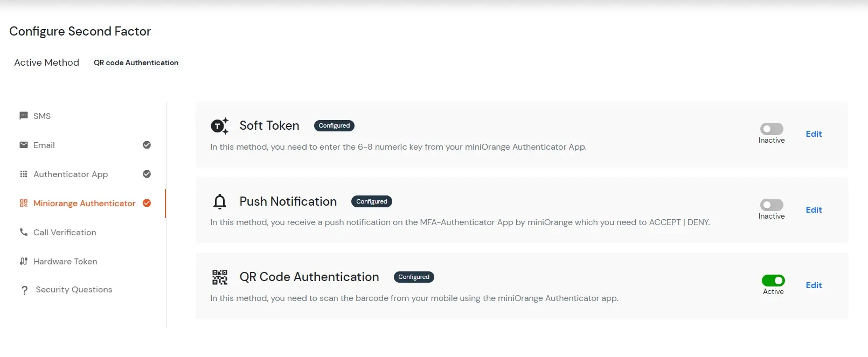Click the Soft Token logo icon
This screenshot has height=357, width=868.
tap(219, 126)
